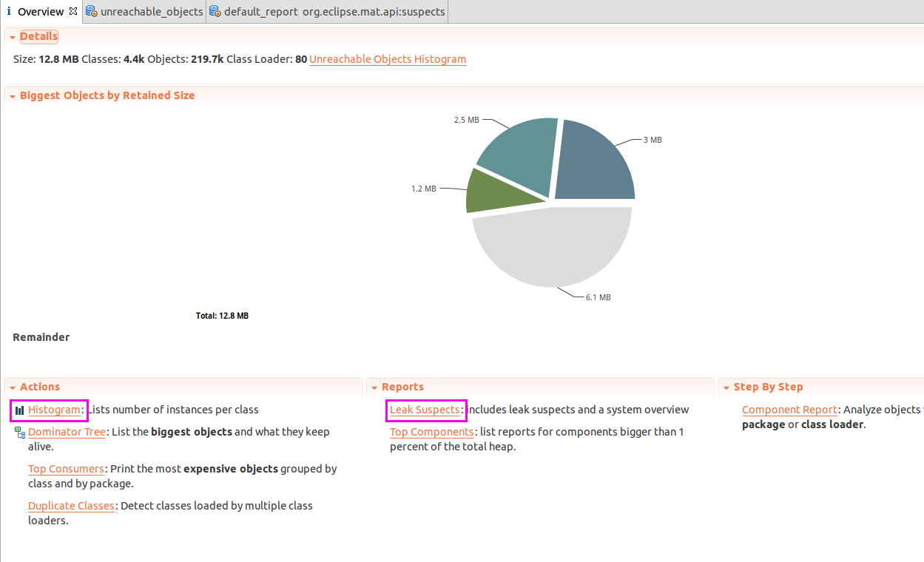924x562 pixels.
Task: Collapse the Details section
Action: coord(13,37)
